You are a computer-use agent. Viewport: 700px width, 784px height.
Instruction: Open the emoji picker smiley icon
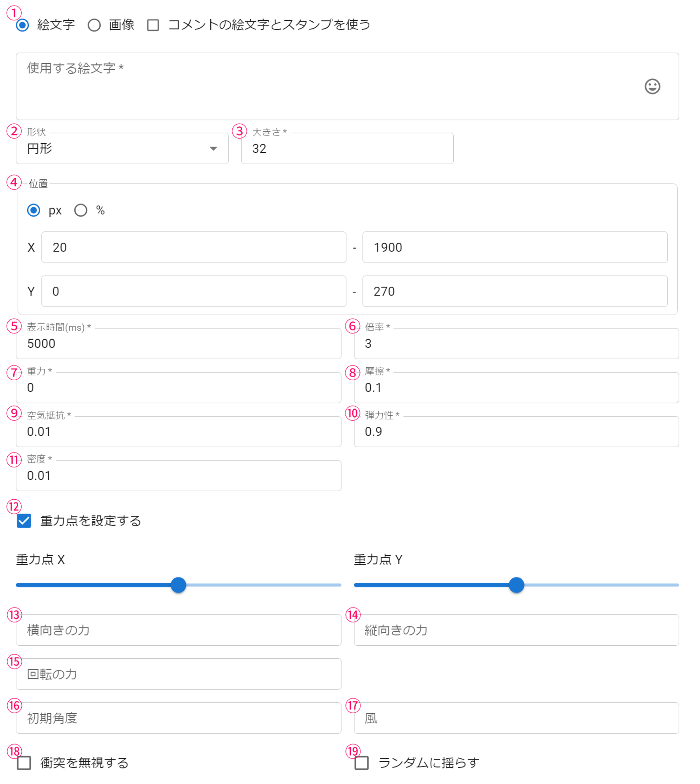(x=652, y=86)
